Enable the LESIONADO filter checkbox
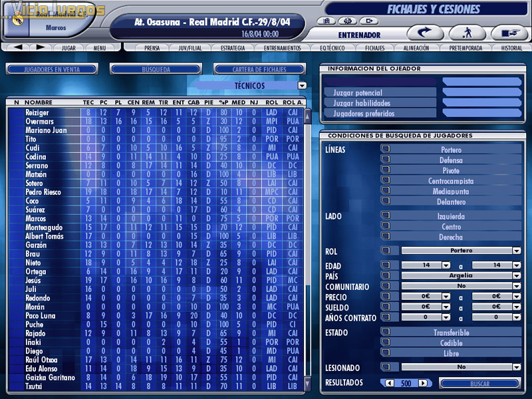 click(386, 367)
